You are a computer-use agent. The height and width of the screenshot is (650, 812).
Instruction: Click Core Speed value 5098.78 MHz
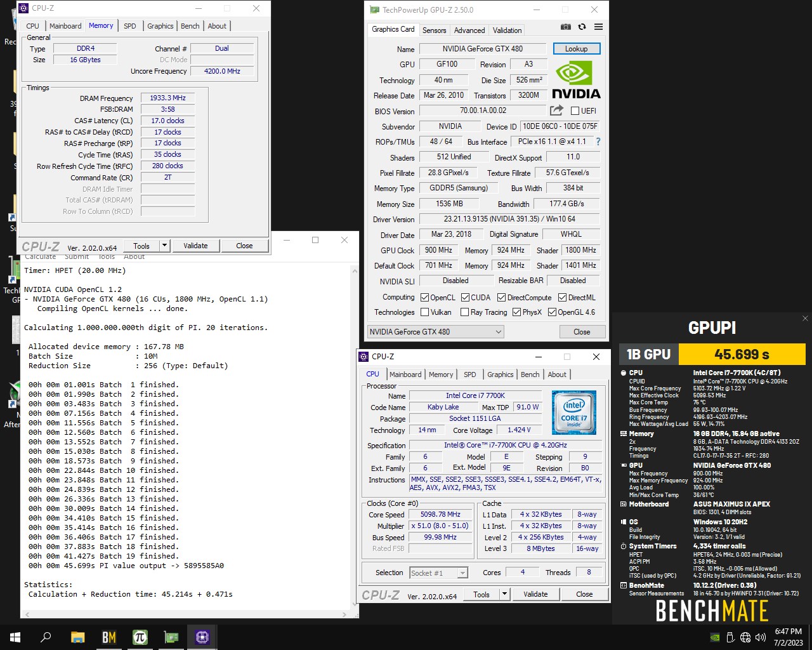pos(440,514)
